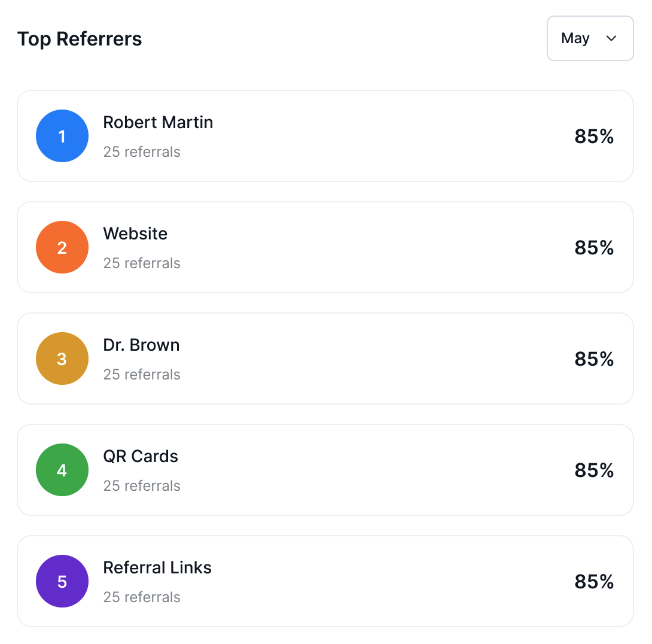Click the chevron arrow beside May
This screenshot has height=644, width=652.
click(x=611, y=38)
